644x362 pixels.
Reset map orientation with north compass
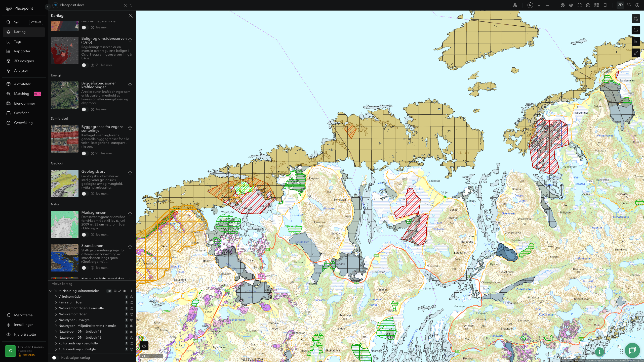(530, 5)
